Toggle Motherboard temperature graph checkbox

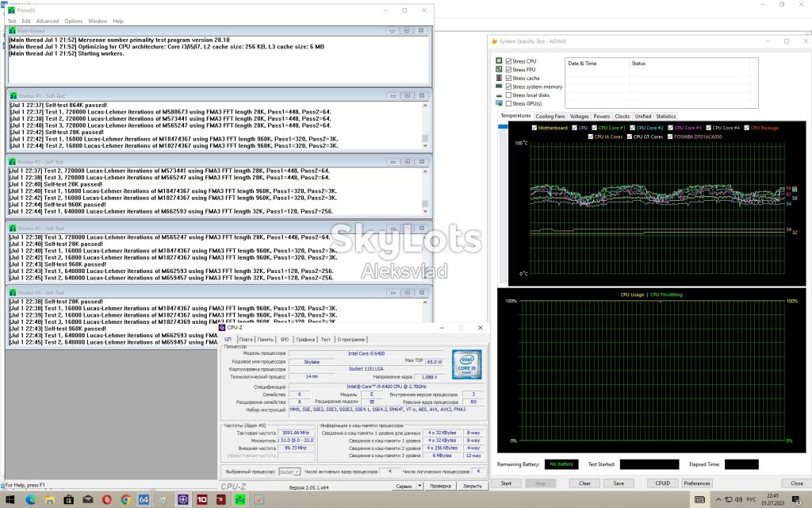534,128
